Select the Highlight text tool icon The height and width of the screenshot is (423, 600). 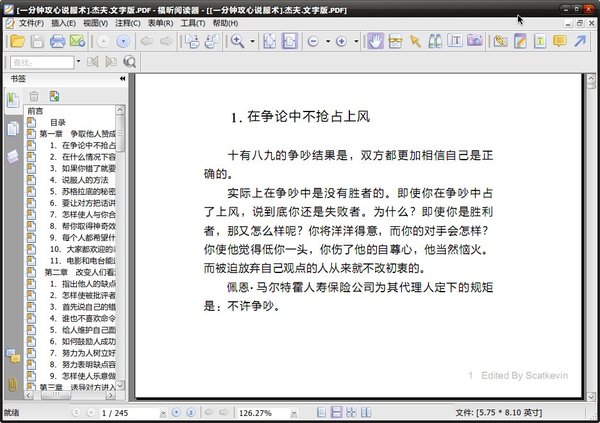point(540,41)
